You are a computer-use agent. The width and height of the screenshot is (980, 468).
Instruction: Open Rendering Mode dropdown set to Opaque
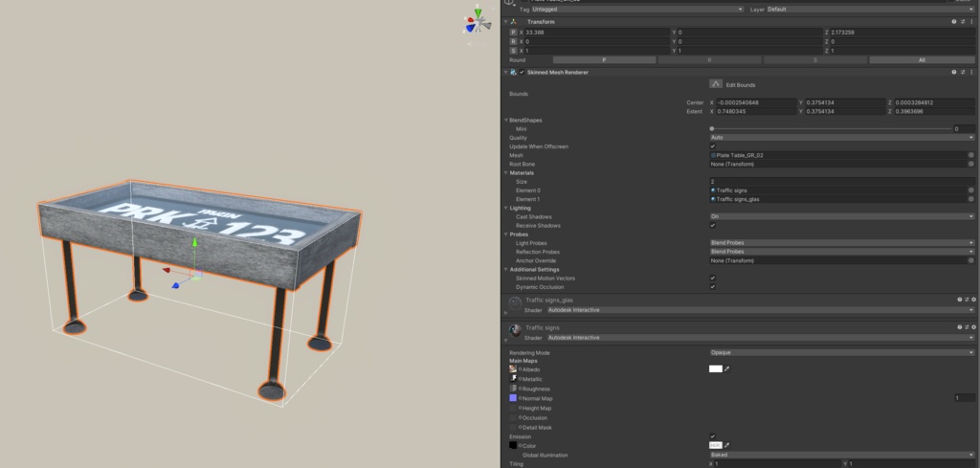pyautogui.click(x=842, y=352)
